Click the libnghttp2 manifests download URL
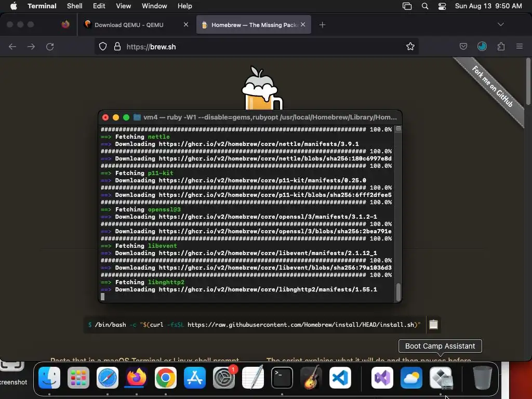The image size is (532, 399). [268, 289]
